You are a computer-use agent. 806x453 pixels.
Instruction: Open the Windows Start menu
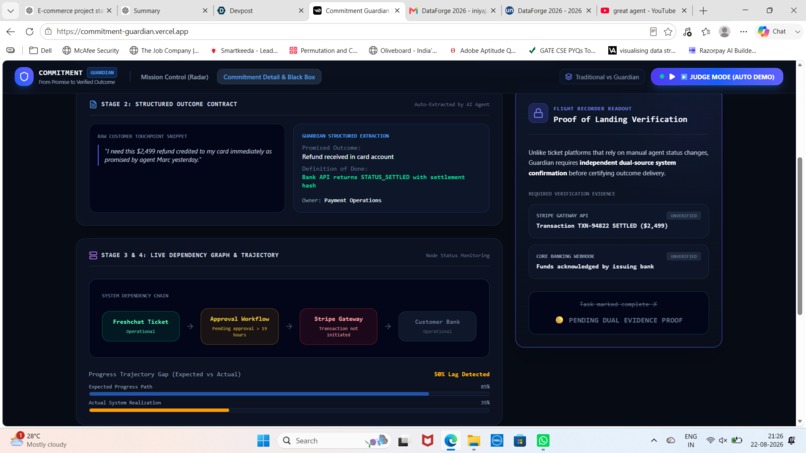point(263,441)
